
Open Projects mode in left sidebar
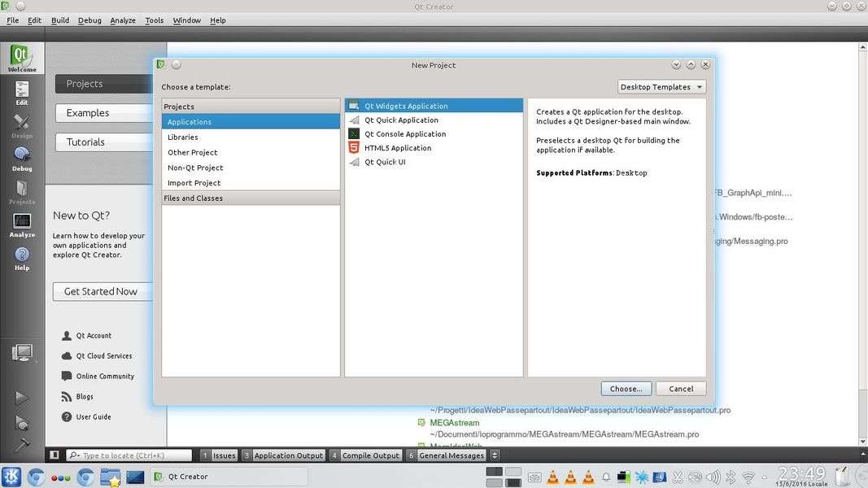point(22,193)
